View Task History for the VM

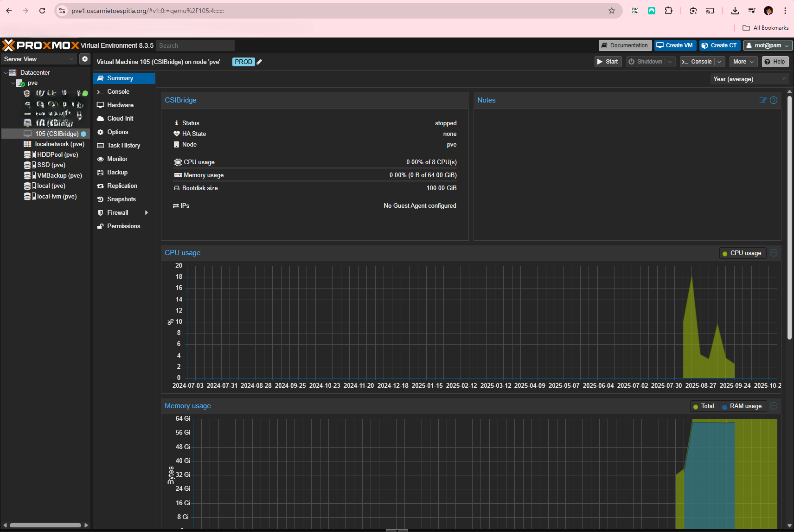(123, 145)
